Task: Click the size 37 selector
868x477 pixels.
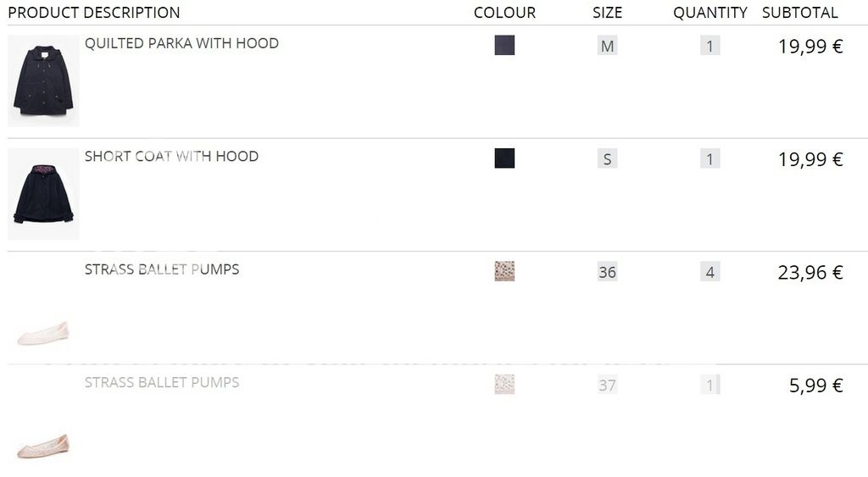Action: [x=607, y=385]
